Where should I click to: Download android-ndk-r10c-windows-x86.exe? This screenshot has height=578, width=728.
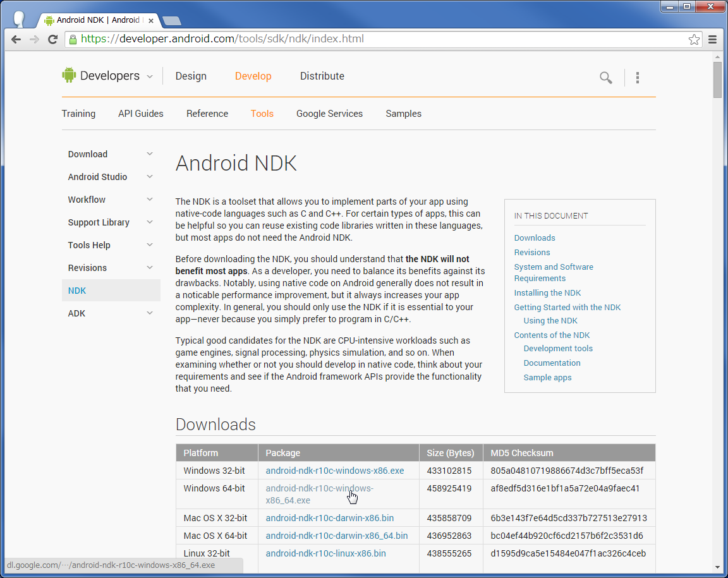click(335, 471)
